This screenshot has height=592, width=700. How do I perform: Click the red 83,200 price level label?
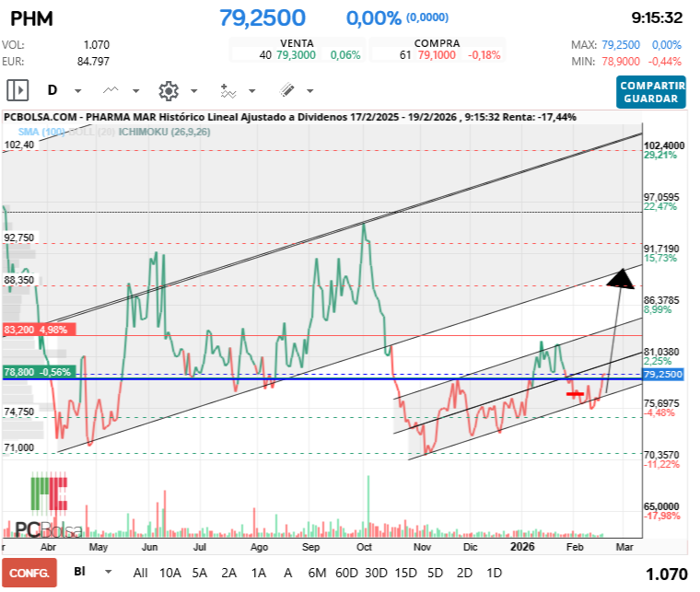35,329
